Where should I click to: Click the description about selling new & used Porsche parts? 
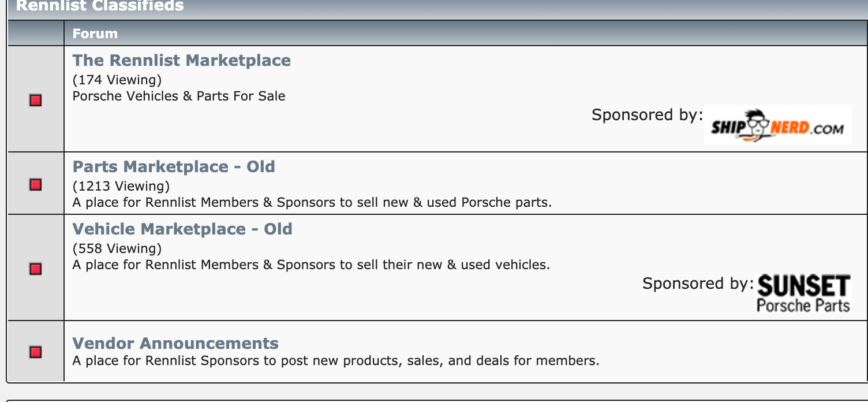[x=312, y=203]
